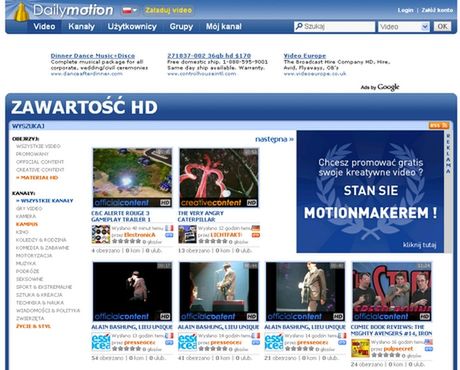Select the Materiał HD filter
The width and height of the screenshot is (460, 370).
[37, 178]
